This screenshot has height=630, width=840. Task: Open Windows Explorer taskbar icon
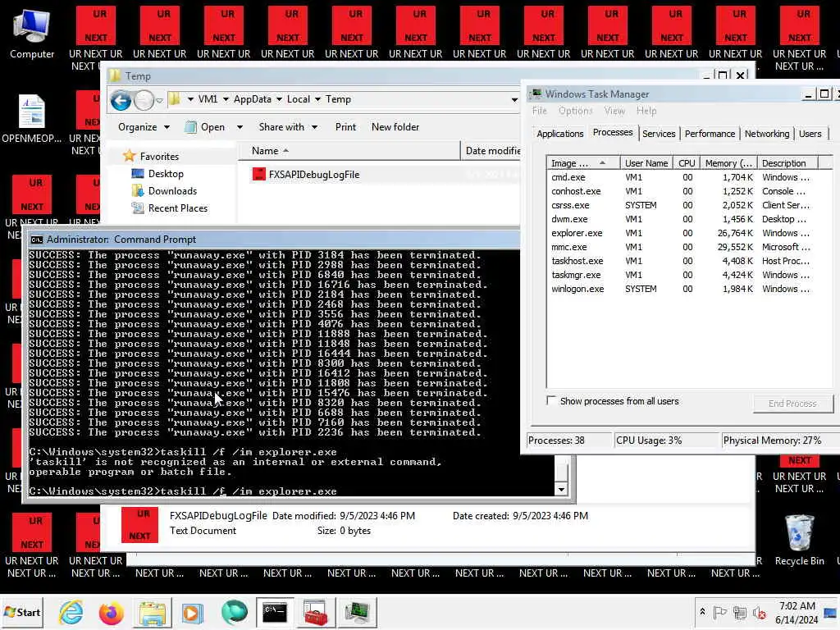click(153, 612)
